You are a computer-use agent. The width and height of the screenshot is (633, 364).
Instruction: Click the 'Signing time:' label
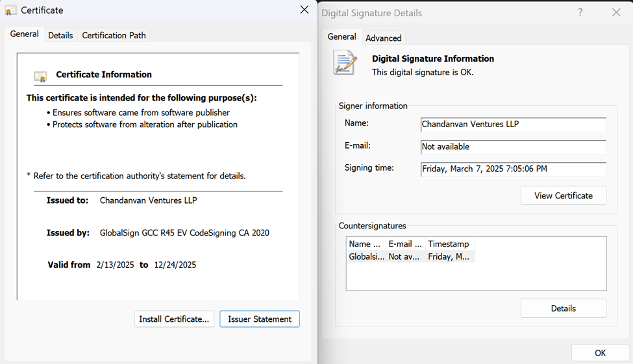(x=369, y=168)
